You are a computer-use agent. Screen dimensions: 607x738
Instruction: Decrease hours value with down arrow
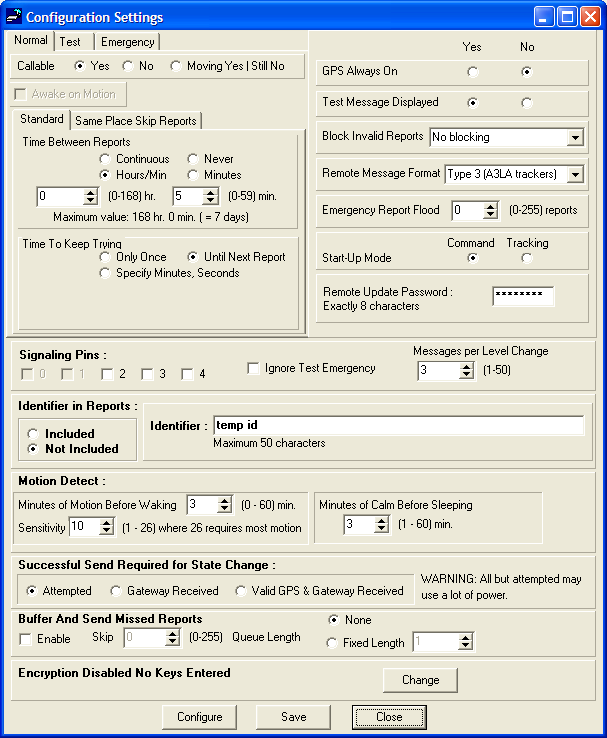tap(90, 201)
